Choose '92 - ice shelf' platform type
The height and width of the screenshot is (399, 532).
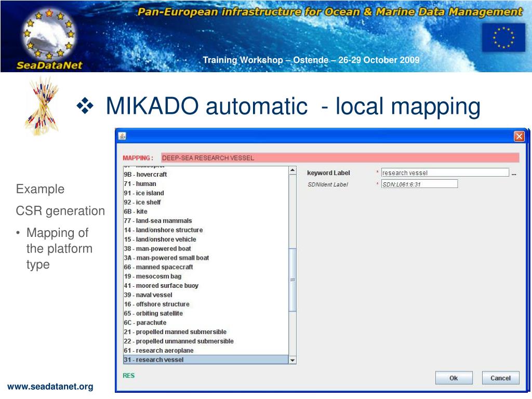tap(206, 202)
